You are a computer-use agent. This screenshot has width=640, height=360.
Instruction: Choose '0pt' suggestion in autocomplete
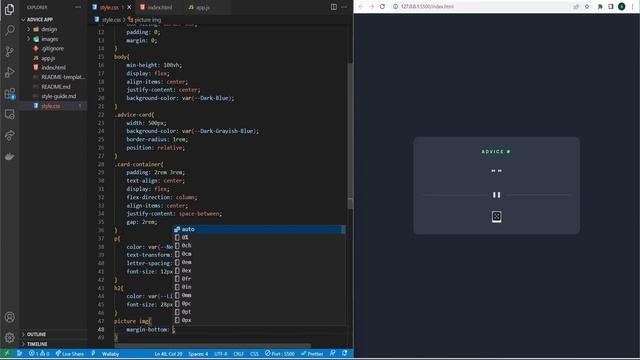pyautogui.click(x=259, y=312)
